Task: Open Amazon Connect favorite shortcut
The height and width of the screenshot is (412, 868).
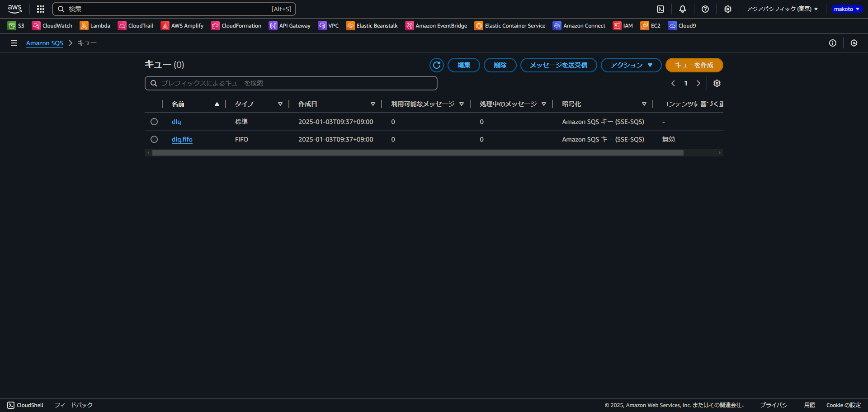Action: (579, 26)
